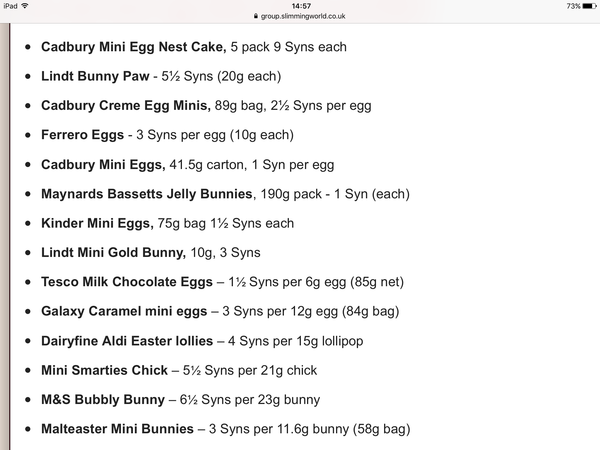Tap the battery indicator icon
The height and width of the screenshot is (450, 600).
(589, 6)
